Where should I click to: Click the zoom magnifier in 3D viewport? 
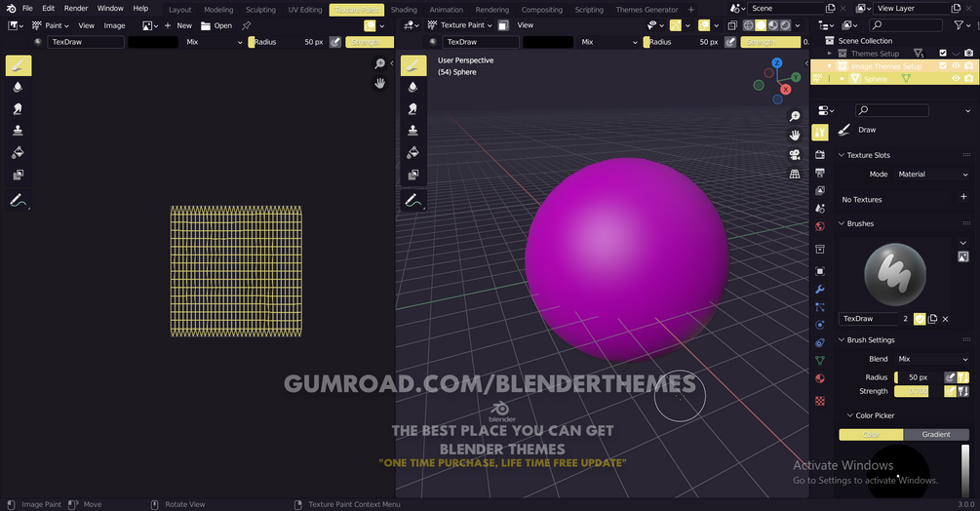coord(795,117)
